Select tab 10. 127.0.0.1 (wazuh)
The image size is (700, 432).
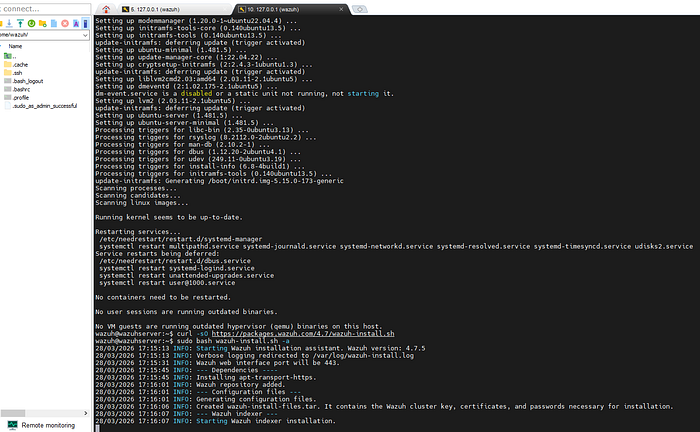click(290, 9)
